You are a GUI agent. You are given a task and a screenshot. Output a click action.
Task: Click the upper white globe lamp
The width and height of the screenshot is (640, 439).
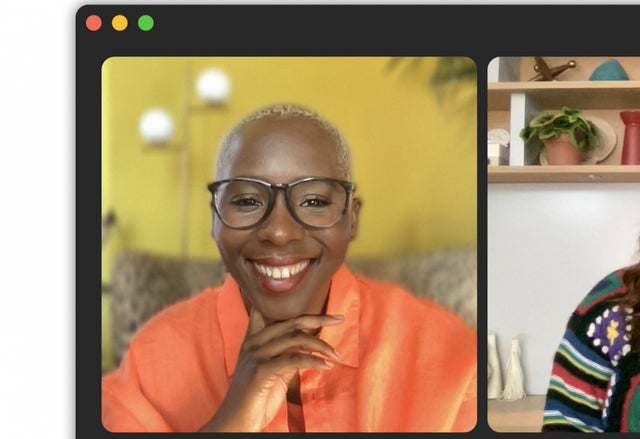[x=213, y=86]
